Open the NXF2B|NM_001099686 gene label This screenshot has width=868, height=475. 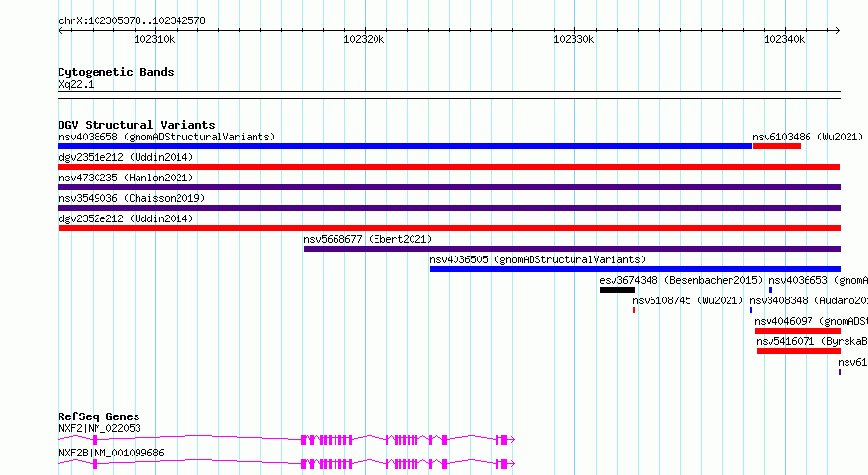[111, 453]
